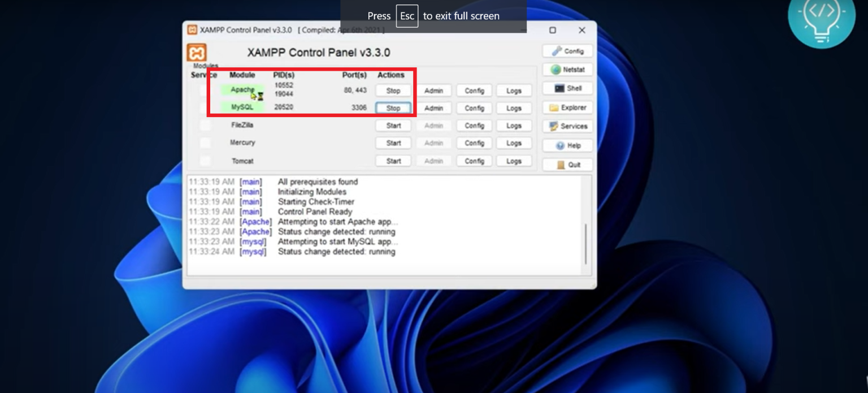Screen dimensions: 868x393
Task: Open the Services panel button
Action: click(x=567, y=126)
